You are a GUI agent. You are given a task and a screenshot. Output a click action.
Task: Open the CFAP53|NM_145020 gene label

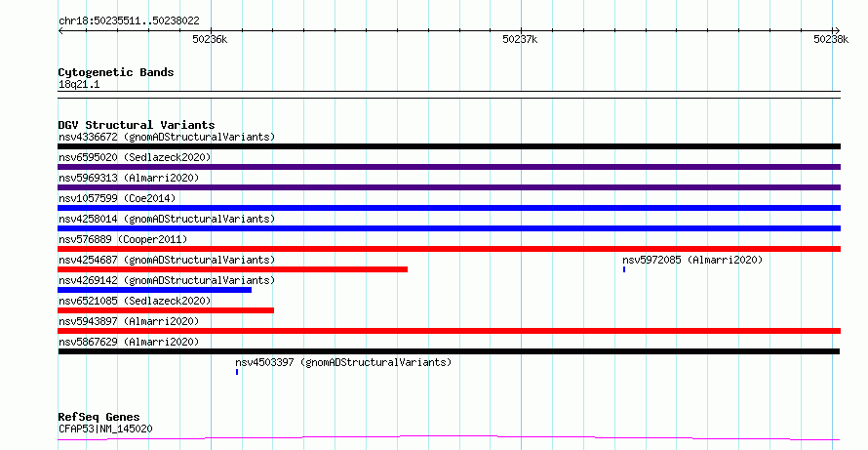(x=105, y=429)
